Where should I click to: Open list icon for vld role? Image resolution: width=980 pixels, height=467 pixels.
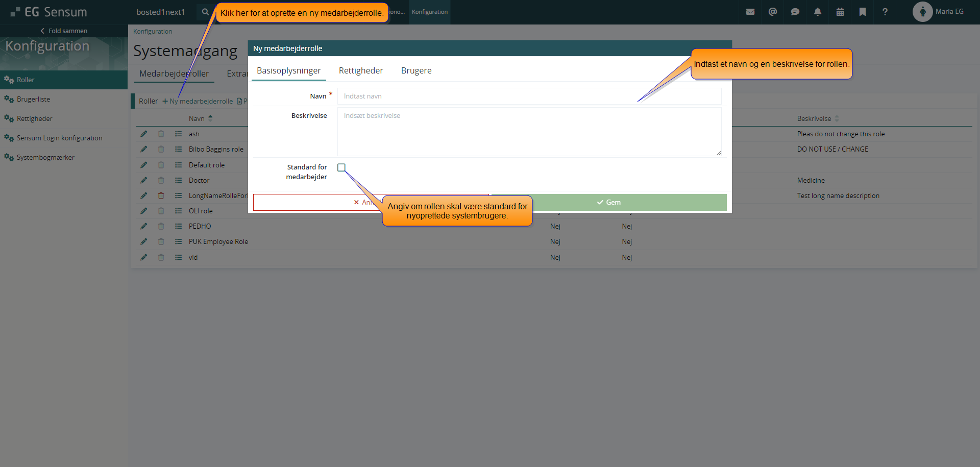pos(178,257)
